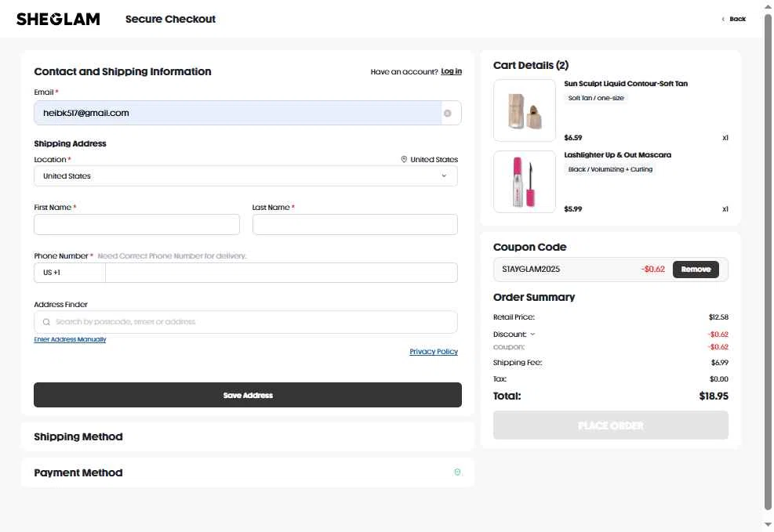Click the Tax $0.00 value

[718, 379]
